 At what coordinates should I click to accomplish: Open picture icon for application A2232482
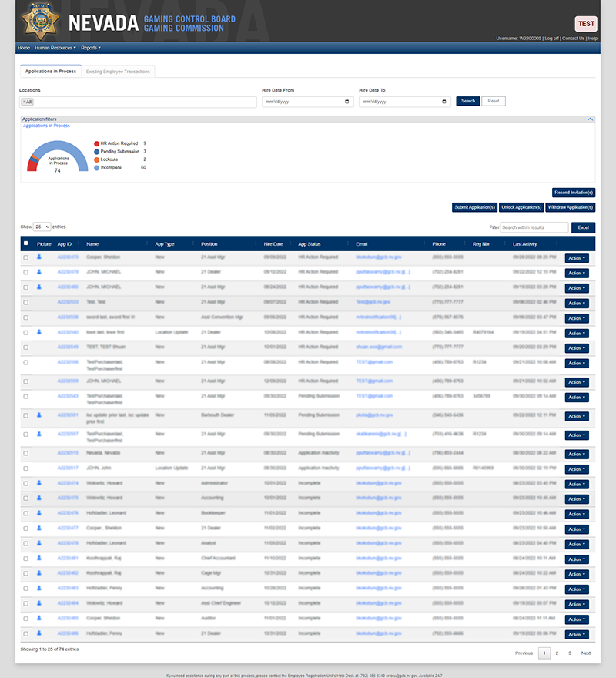tap(39, 573)
